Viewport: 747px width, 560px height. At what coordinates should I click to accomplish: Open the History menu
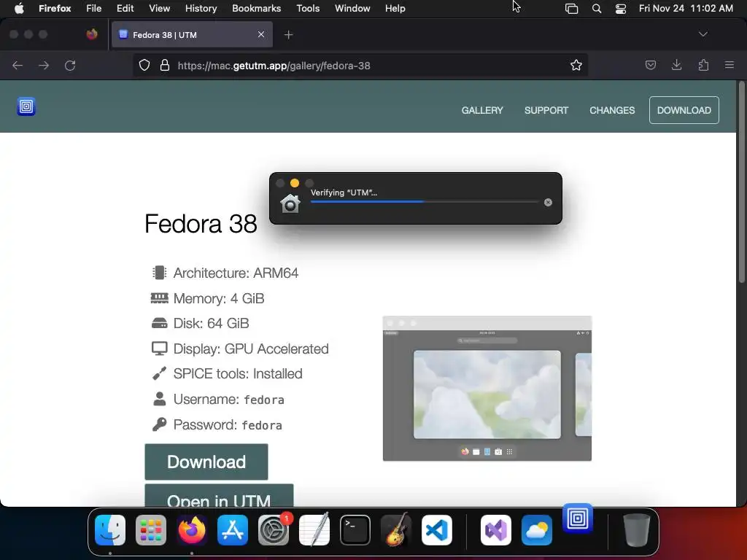click(201, 8)
